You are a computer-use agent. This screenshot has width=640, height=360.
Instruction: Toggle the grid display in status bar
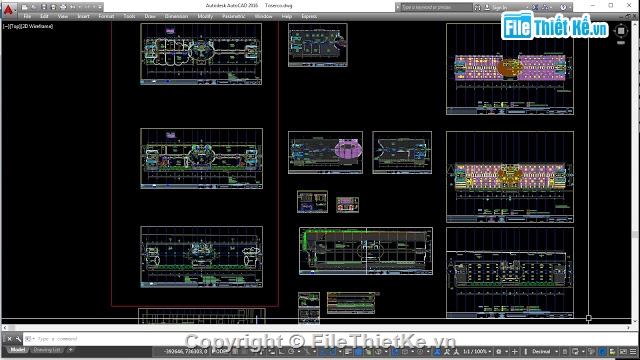click(236, 351)
